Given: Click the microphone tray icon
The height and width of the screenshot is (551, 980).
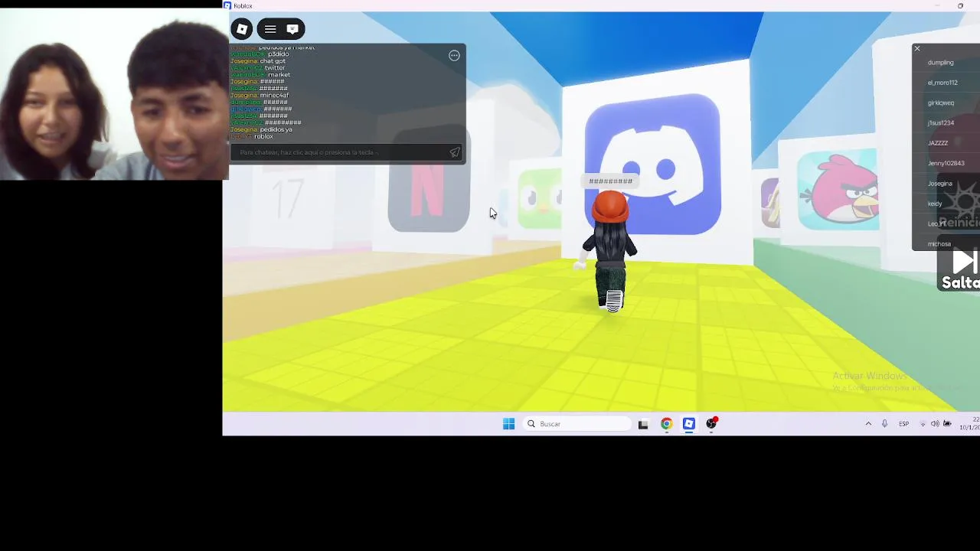Looking at the screenshot, I should tap(884, 424).
